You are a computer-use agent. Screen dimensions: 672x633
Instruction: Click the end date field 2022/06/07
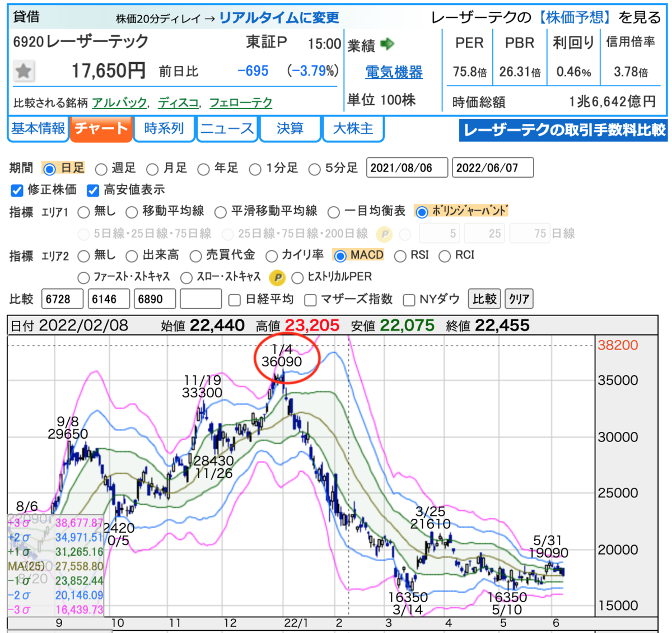click(493, 167)
